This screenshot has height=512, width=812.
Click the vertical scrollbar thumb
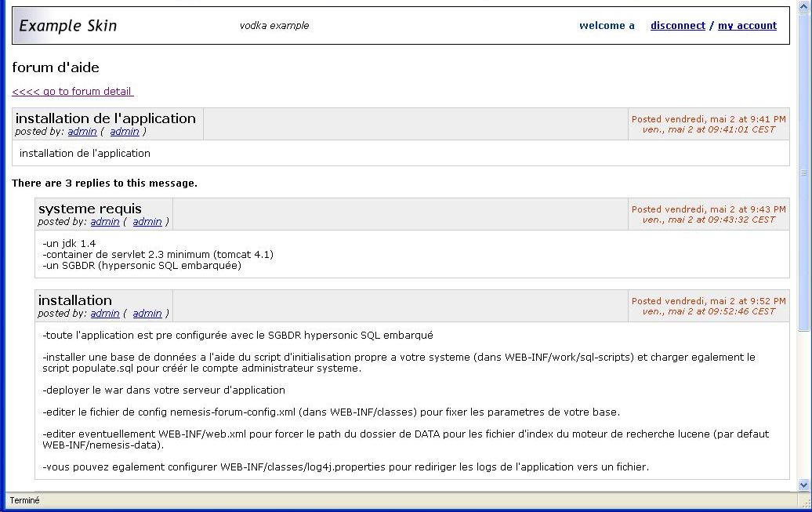(803, 171)
